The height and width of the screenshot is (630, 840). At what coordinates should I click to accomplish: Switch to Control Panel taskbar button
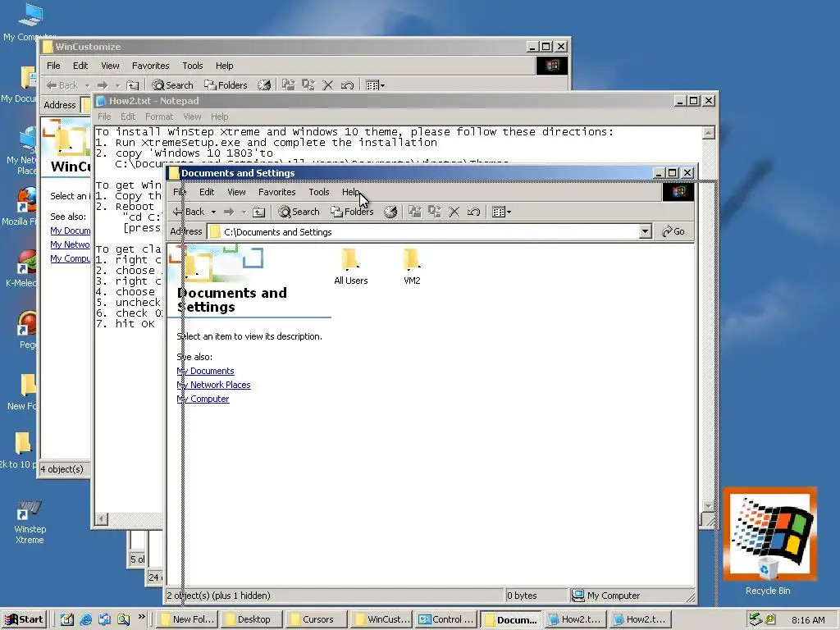tap(447, 619)
